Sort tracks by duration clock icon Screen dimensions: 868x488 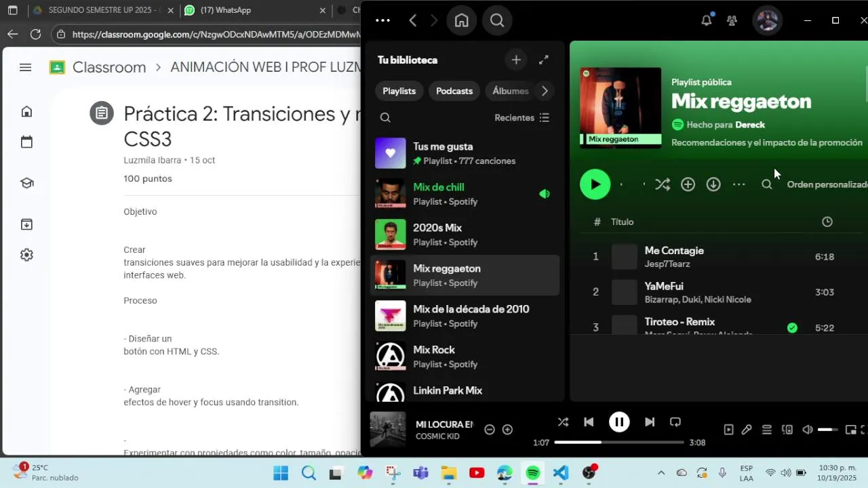pos(827,222)
